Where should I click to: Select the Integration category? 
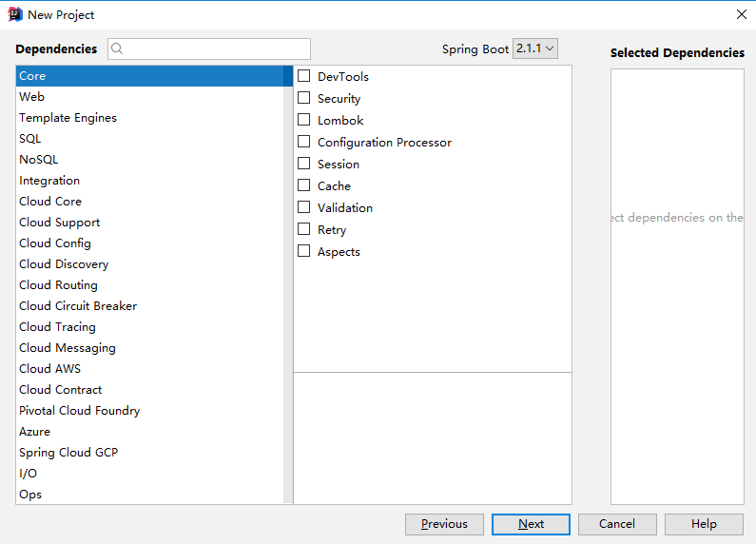150,181
